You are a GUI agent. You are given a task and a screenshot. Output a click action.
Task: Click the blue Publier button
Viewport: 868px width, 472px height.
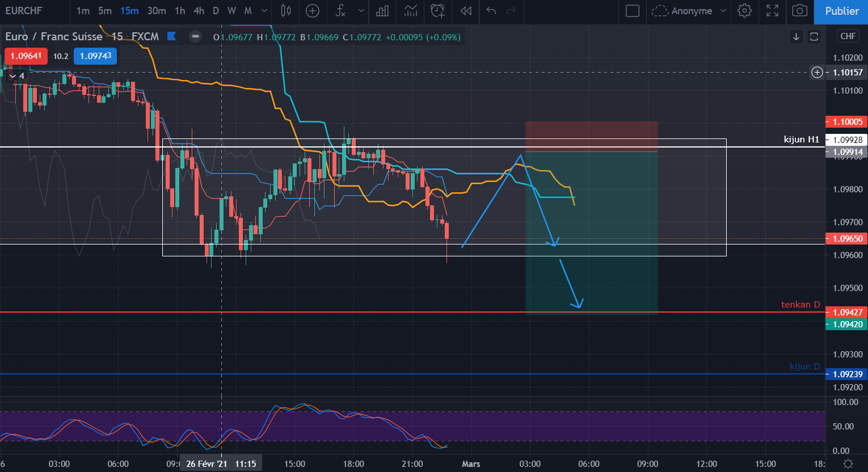click(841, 11)
